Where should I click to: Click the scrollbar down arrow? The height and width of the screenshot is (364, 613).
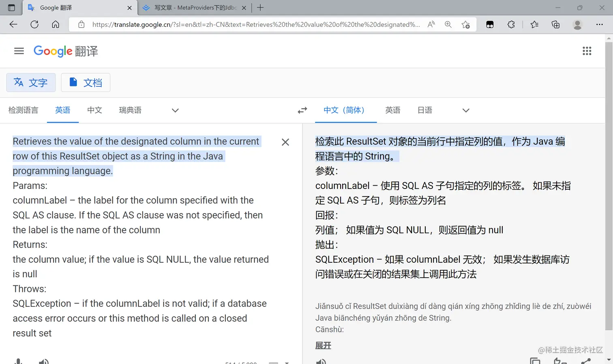tap(609, 360)
